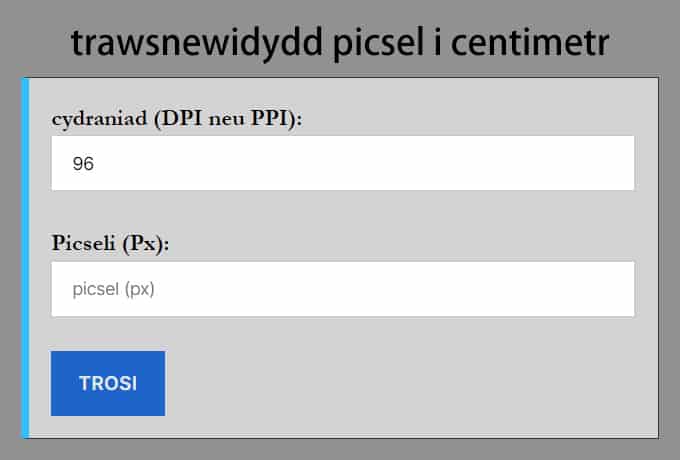Click the word "Picseli" above the pixel input
This screenshot has height=460, width=680.
pyautogui.click(x=85, y=244)
